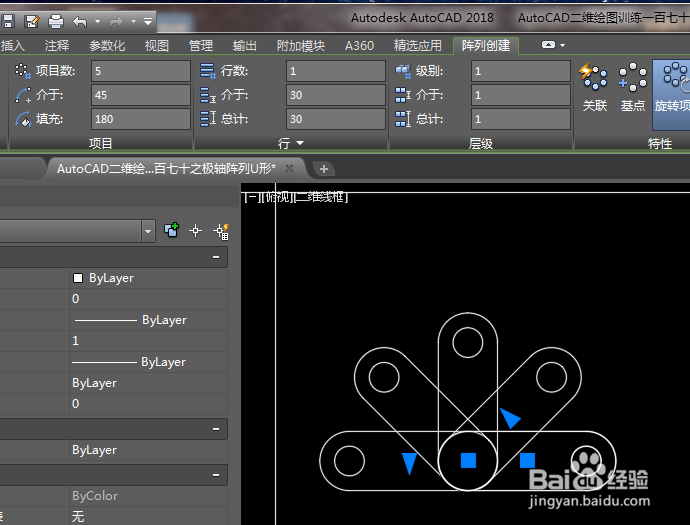Click the toggle PICKADD value icon
This screenshot has width=690, height=525.
pos(171,230)
